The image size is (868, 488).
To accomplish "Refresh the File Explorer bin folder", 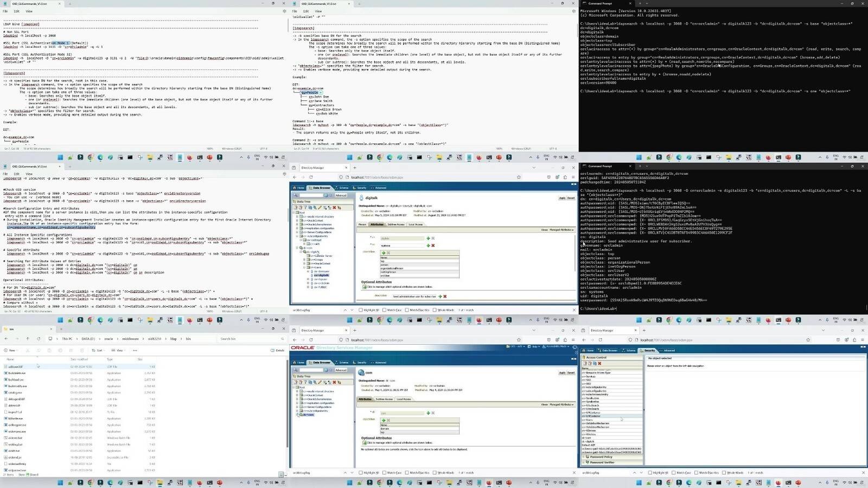I will click(x=39, y=339).
